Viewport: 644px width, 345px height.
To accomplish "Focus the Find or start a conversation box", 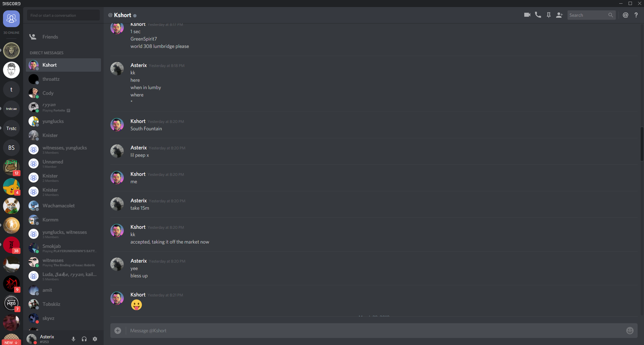I will point(63,15).
